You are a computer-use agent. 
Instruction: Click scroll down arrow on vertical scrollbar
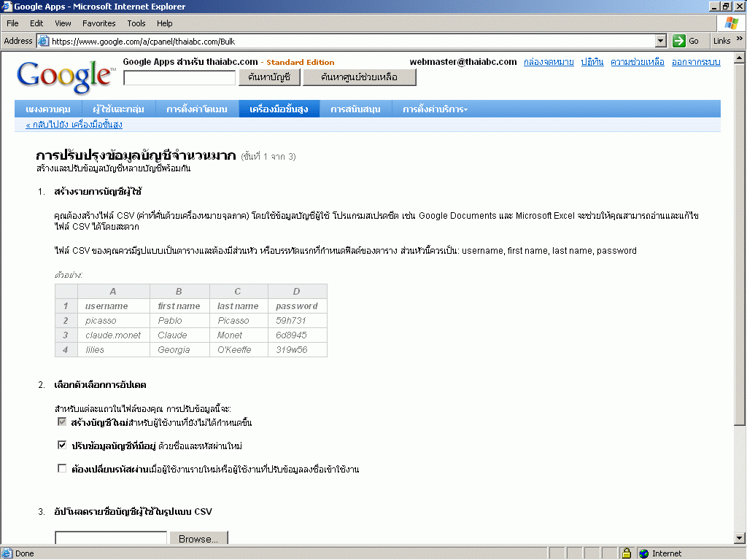point(740,538)
